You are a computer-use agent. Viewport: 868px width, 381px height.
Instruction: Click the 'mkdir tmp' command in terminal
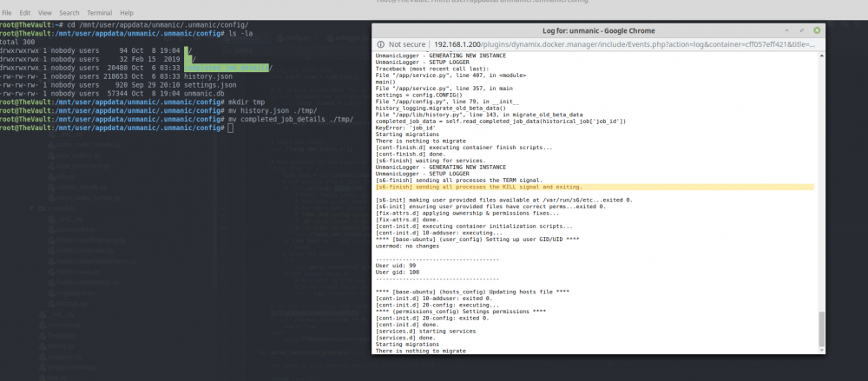[247, 103]
